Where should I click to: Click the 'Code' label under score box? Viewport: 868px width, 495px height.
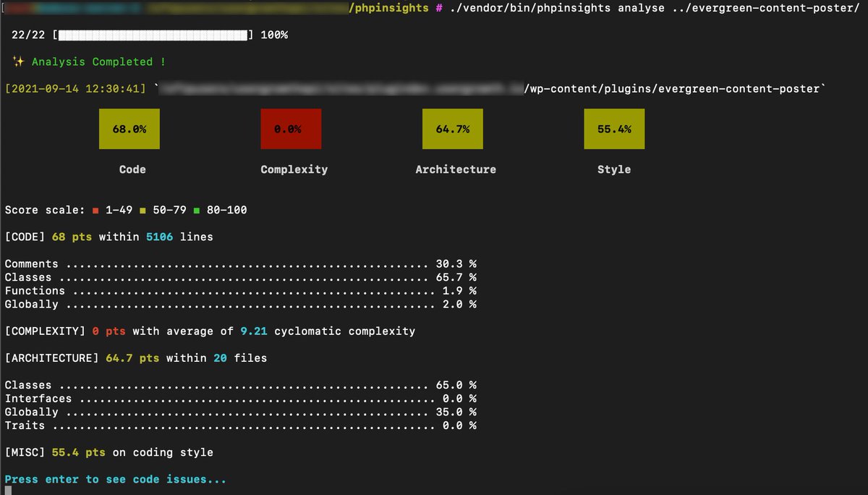pyautogui.click(x=132, y=169)
